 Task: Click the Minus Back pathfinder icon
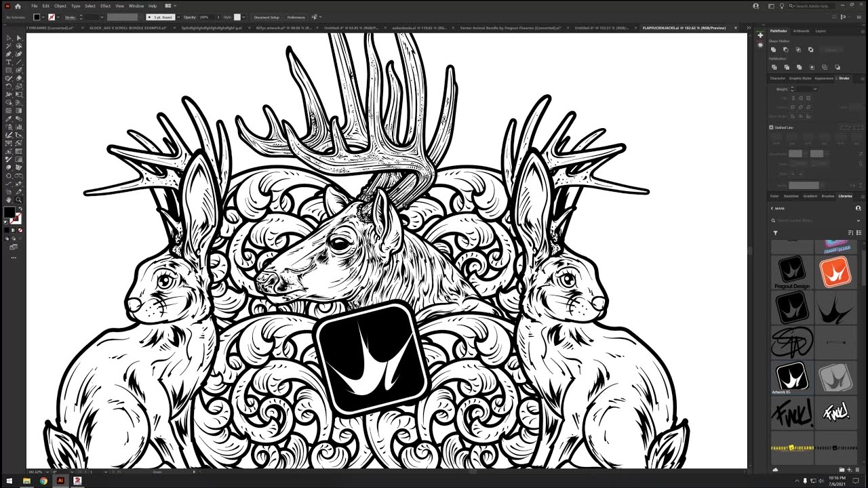pos(837,67)
